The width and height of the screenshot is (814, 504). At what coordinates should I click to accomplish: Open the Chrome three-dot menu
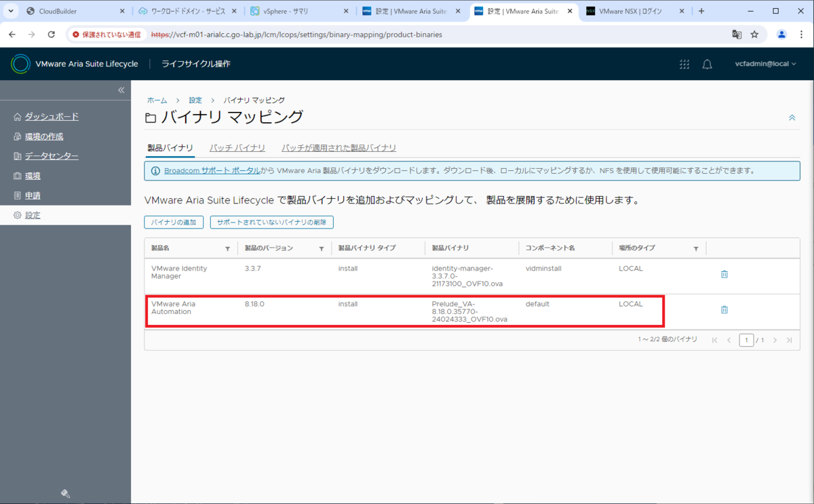[800, 34]
